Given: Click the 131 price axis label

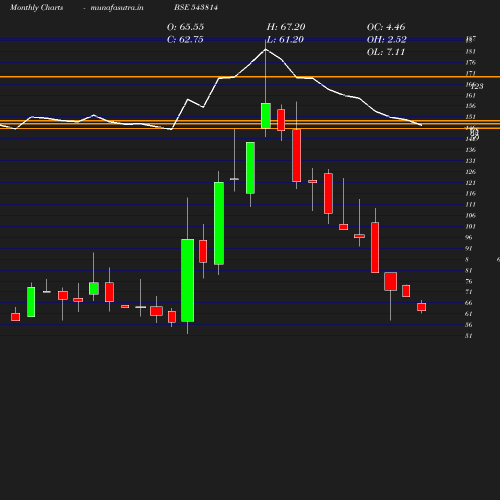Looking at the screenshot, I should coord(471,161).
